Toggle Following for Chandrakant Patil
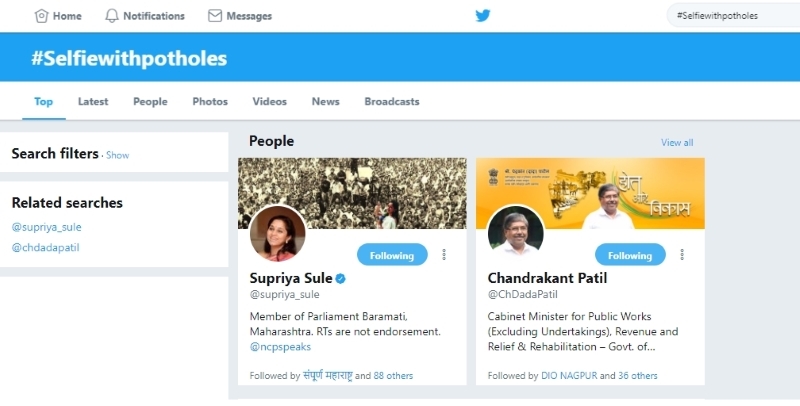The image size is (800, 406). pyautogui.click(x=630, y=255)
